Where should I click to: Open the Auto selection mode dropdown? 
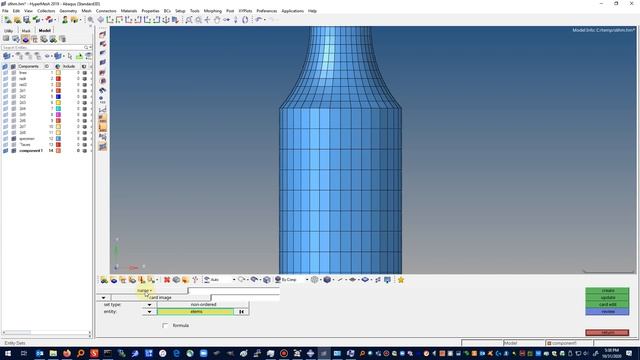[234, 280]
